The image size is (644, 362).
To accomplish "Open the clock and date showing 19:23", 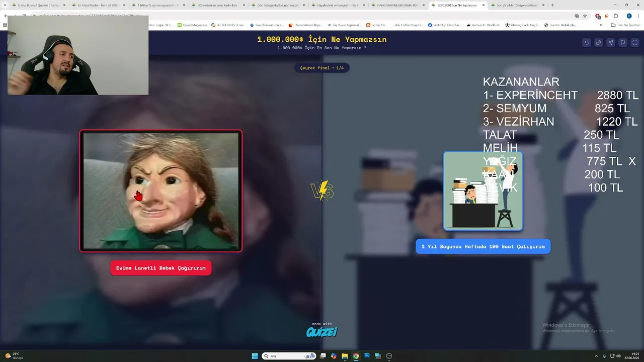I will 632,356.
